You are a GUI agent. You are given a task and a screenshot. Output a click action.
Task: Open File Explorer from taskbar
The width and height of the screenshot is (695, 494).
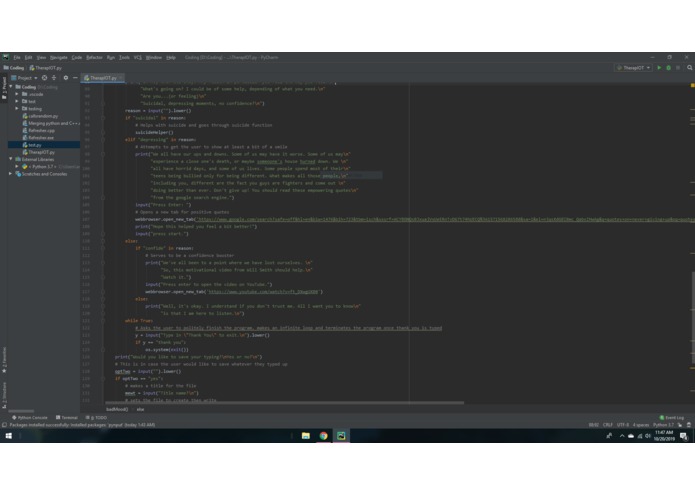point(306,436)
